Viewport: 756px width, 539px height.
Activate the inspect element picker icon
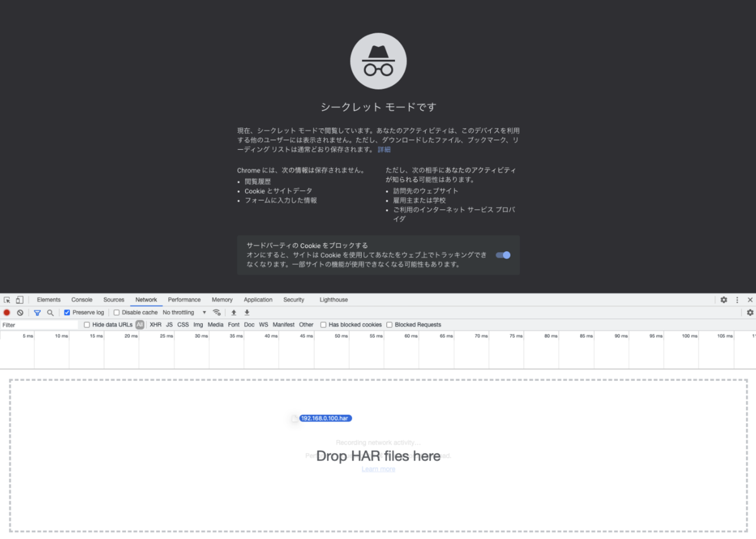click(7, 300)
